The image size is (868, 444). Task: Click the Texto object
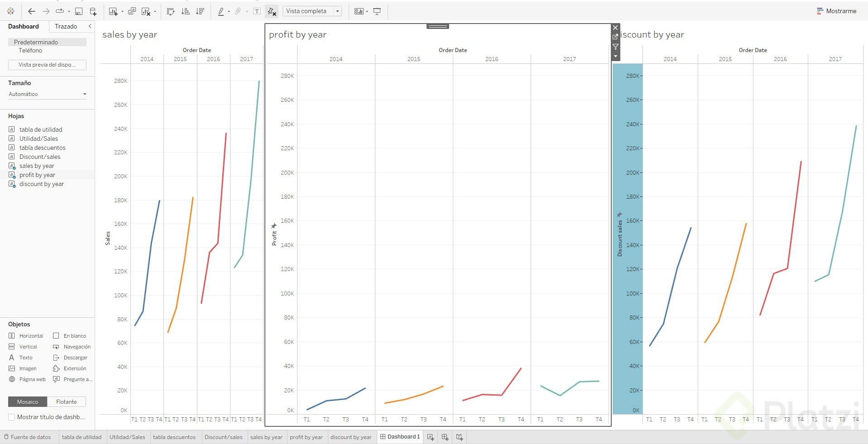tap(21, 358)
